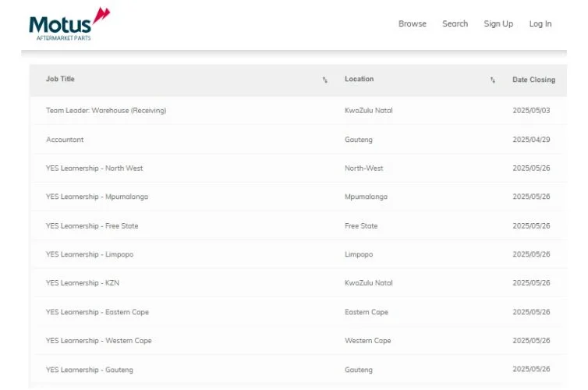Open YES Learnership - KZN posting
The height and width of the screenshot is (390, 588).
tap(83, 283)
